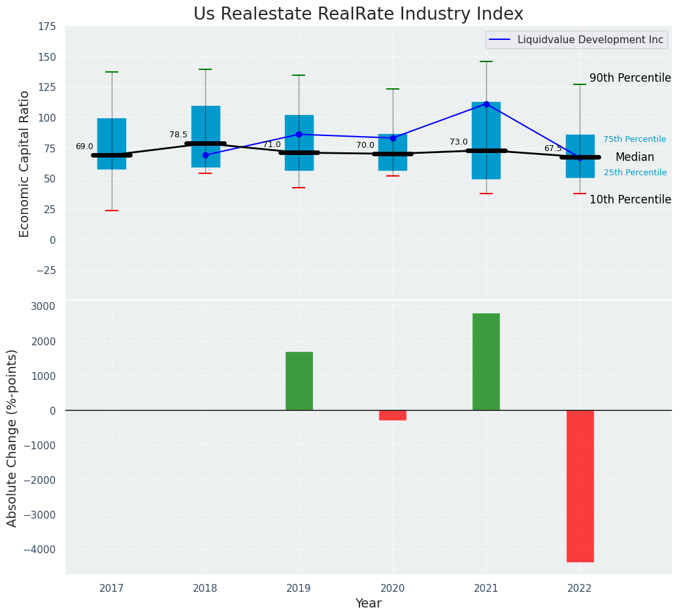This screenshot has width=679, height=616.
Task: Click the Median annotation label
Action: 634,158
